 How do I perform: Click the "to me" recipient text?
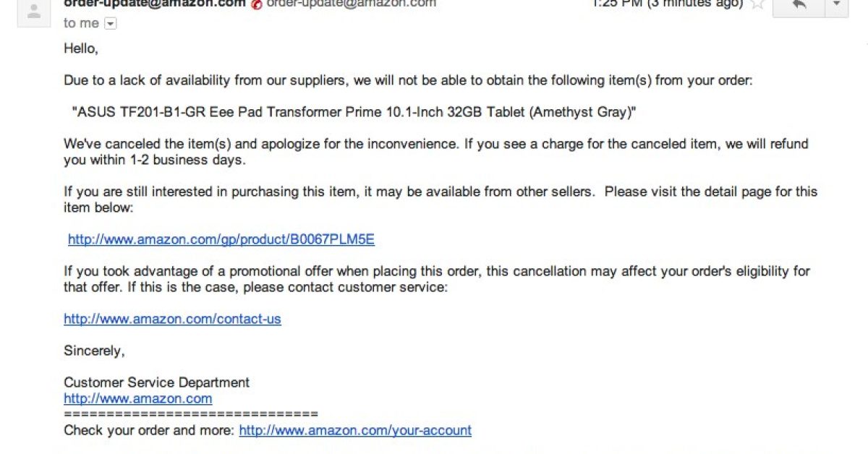(x=81, y=23)
